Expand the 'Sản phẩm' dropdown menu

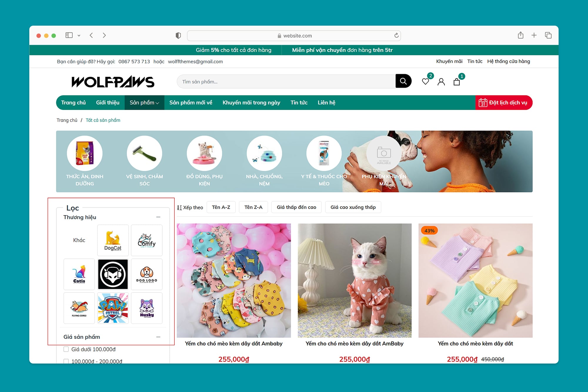click(144, 103)
